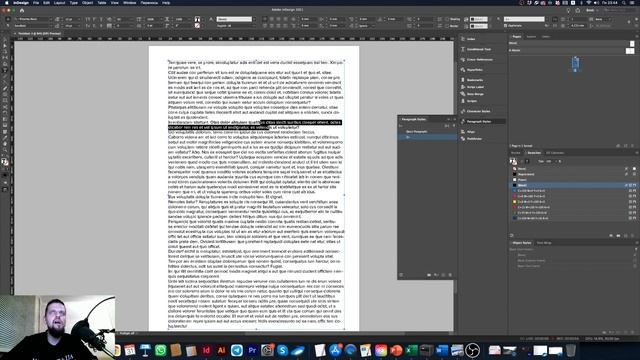Open the File menu
The width and height of the screenshot is (640, 360).
tap(36, 3)
